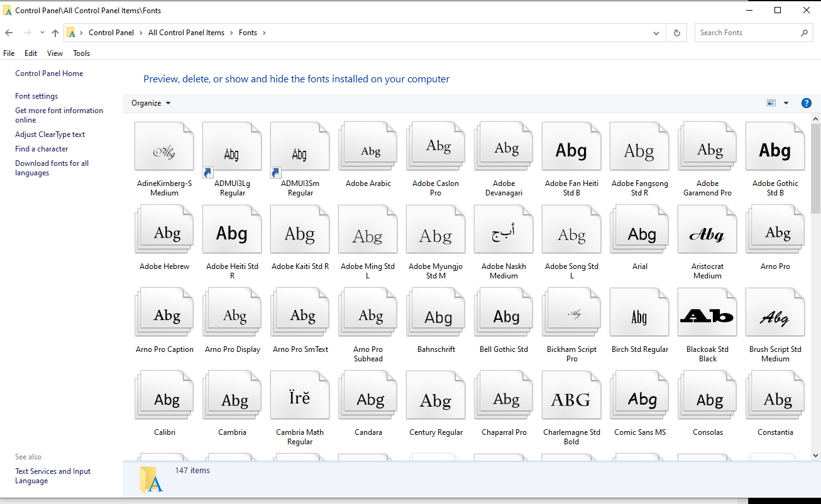The image size is (821, 504).
Task: Switch to large thumbnails view
Action: pyautogui.click(x=771, y=102)
